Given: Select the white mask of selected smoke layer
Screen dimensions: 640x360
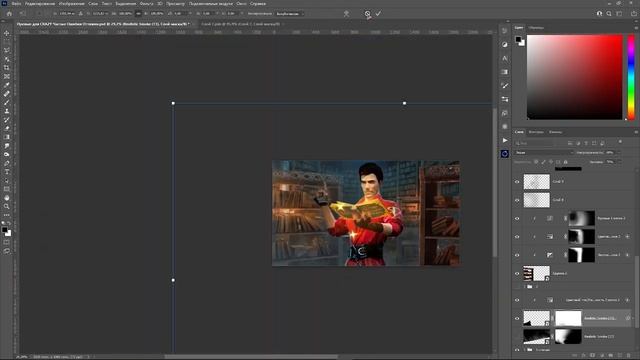Looking at the screenshot, I should [x=568, y=318].
